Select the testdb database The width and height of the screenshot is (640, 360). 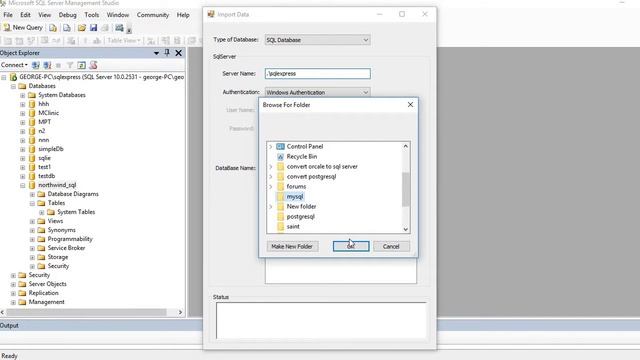[x=47, y=176]
